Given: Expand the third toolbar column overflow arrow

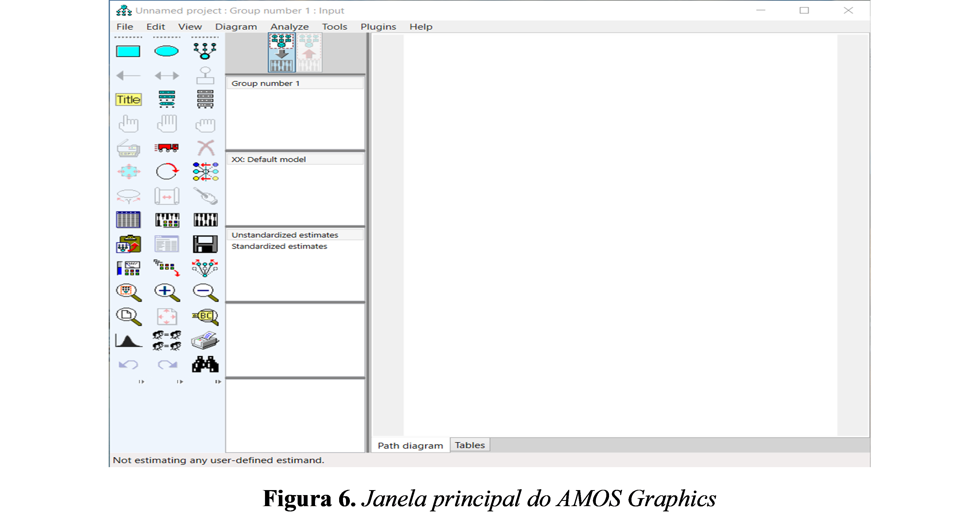Looking at the screenshot, I should pyautogui.click(x=218, y=381).
